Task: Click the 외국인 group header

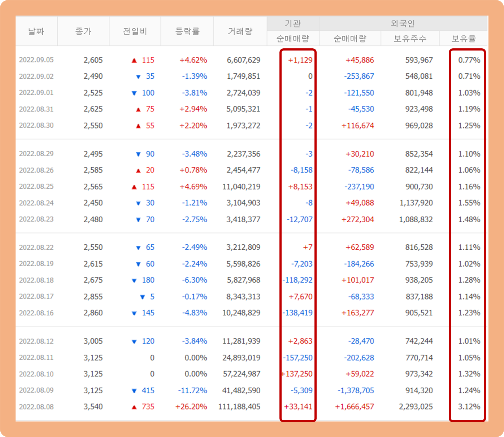Action: tap(403, 23)
